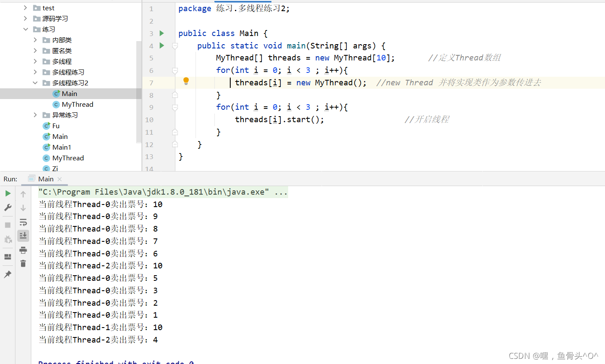This screenshot has width=605, height=364.
Task: Click the layout restore icon in Run panel
Action: click(x=8, y=257)
